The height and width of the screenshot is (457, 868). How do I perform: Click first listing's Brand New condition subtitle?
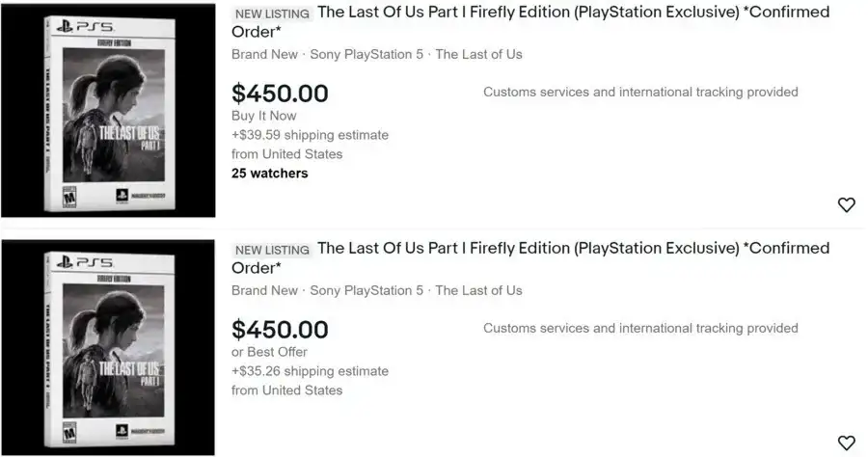coord(264,54)
